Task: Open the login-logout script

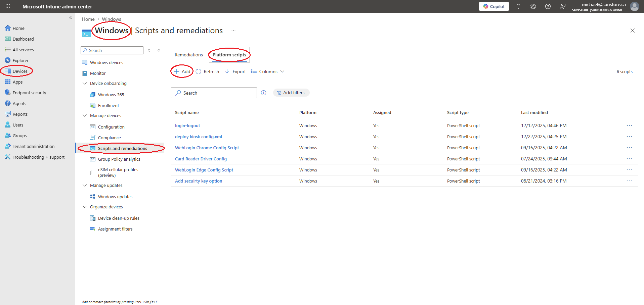Action: (187, 125)
